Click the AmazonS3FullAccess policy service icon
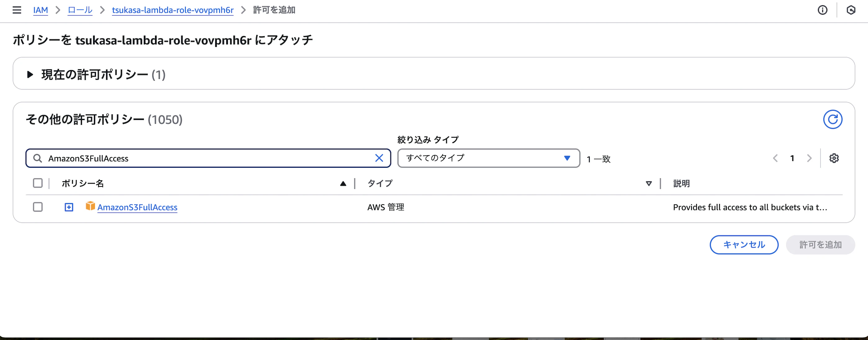868x340 pixels. [x=90, y=206]
